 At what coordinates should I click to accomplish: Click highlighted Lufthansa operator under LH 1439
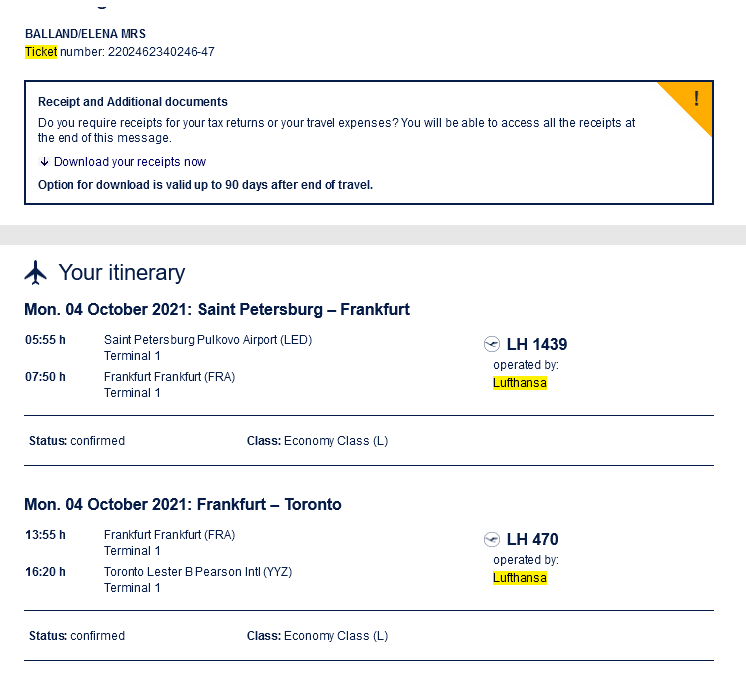click(520, 383)
